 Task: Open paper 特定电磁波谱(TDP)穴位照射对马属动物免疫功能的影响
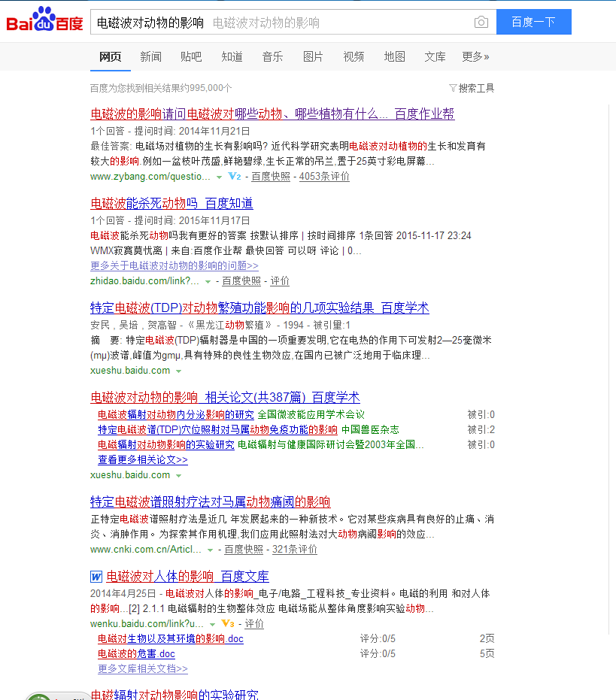(217, 430)
